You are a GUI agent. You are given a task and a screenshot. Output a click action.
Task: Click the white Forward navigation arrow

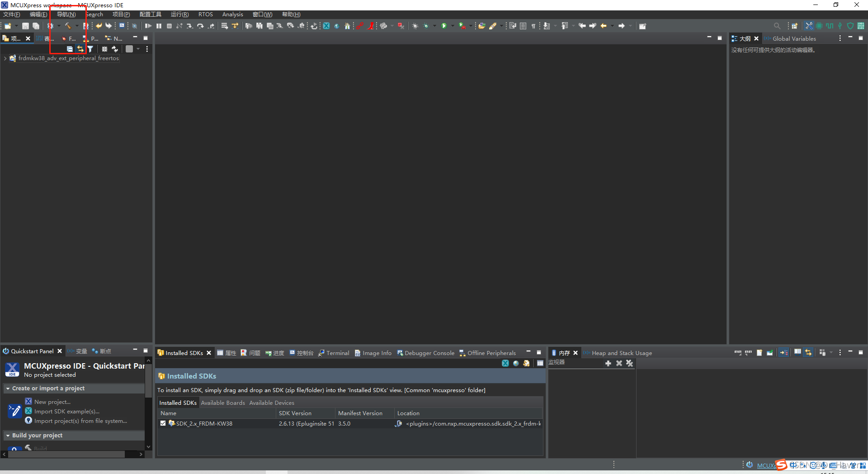coord(622,26)
